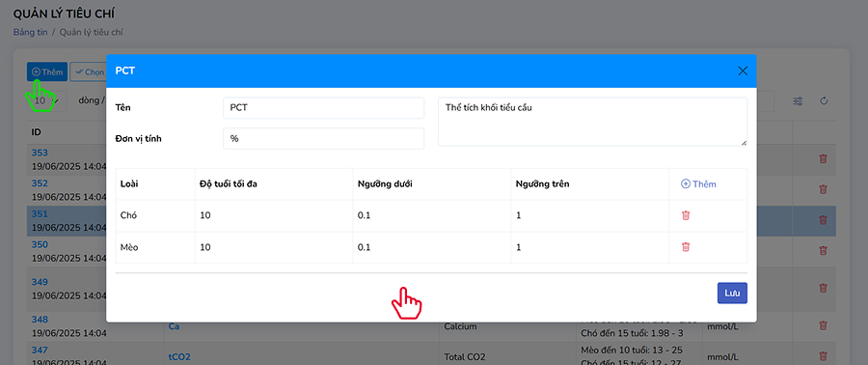
Task: Delete record 347 with trash icon
Action: click(x=824, y=355)
